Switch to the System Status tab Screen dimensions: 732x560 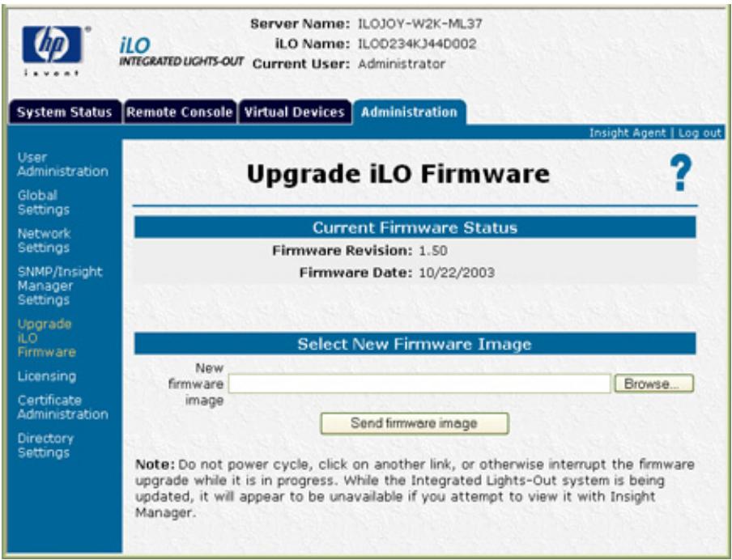[x=65, y=112]
